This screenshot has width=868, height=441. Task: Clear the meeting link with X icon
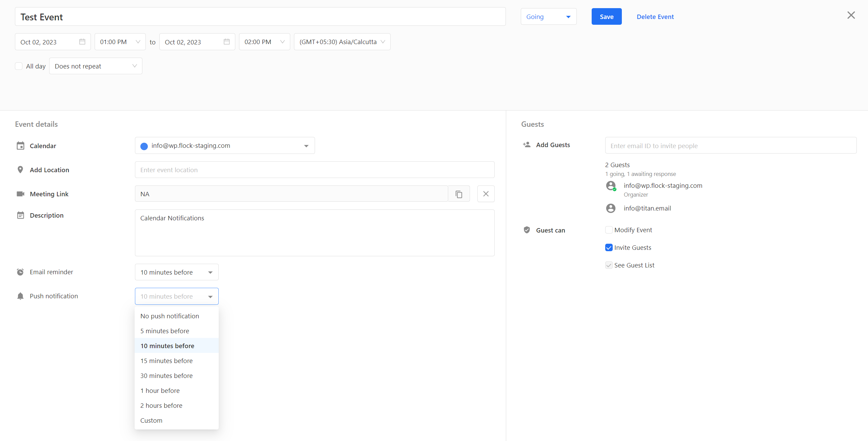(486, 194)
